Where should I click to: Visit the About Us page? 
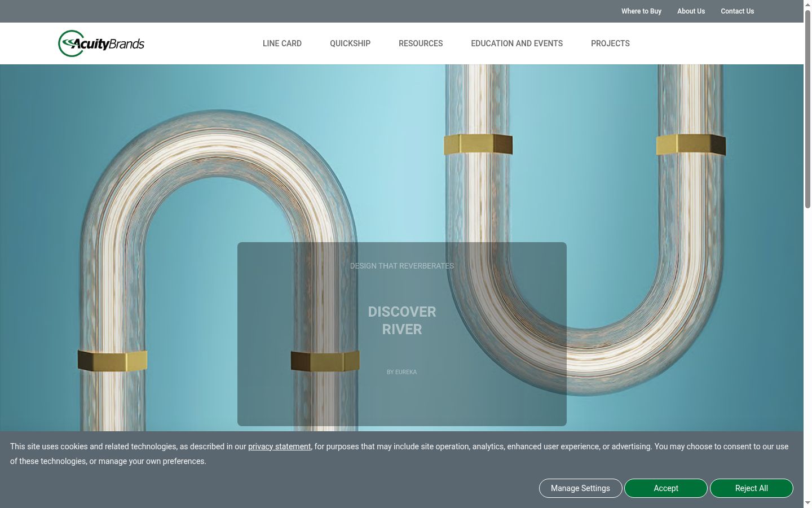[691, 11]
